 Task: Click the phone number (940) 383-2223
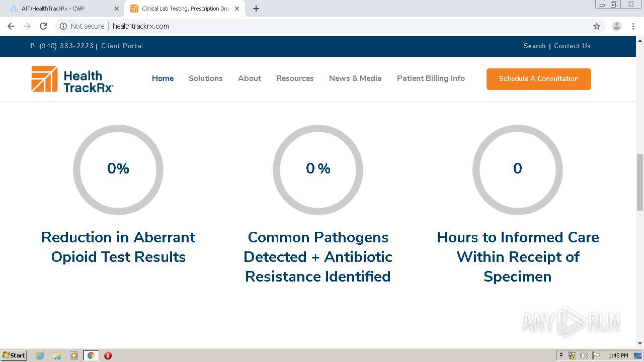pyautogui.click(x=66, y=46)
